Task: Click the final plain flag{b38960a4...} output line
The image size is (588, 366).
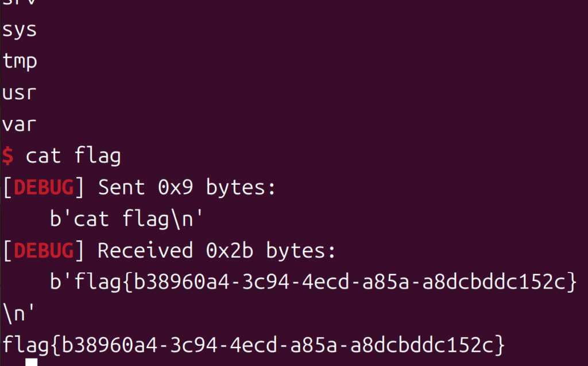Action: (x=254, y=345)
